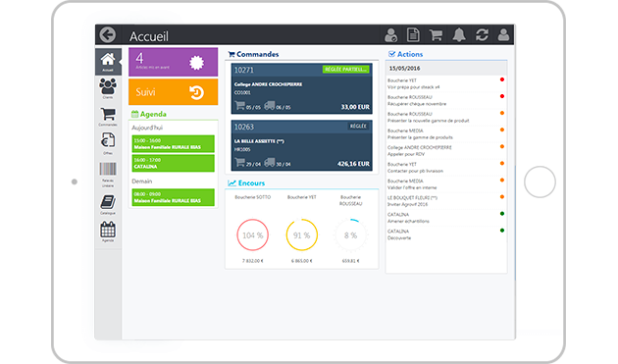Click the Encours section heading
The height and width of the screenshot is (364, 618).
[x=251, y=183]
